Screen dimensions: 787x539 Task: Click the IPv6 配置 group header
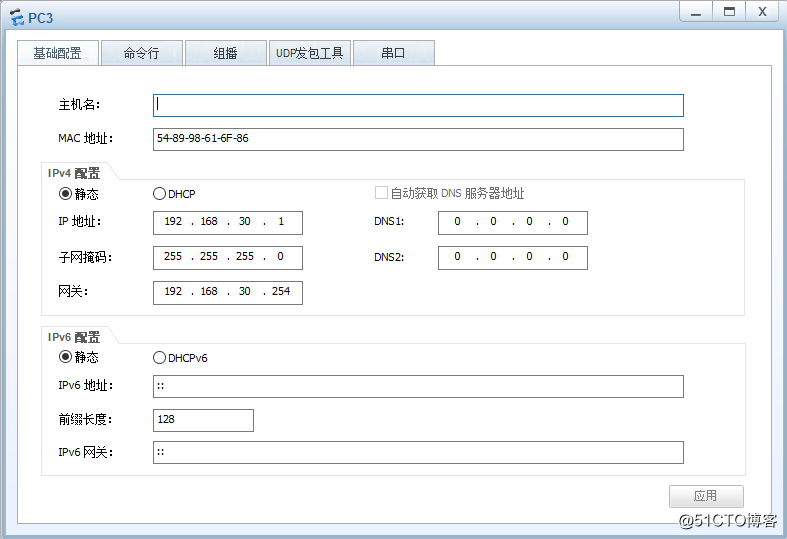[74, 337]
